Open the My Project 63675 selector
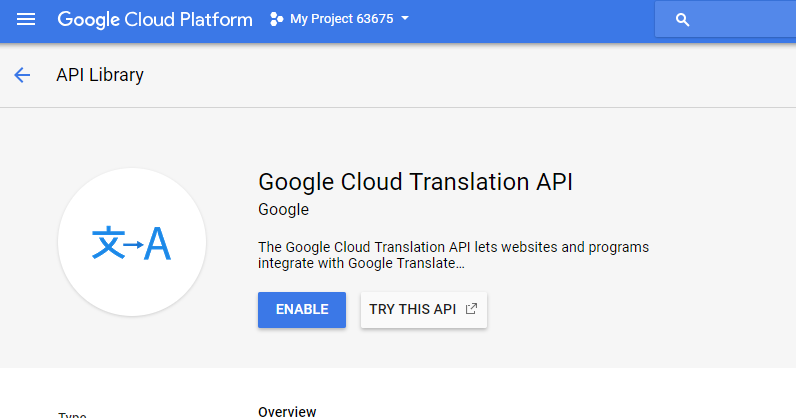 [340, 20]
